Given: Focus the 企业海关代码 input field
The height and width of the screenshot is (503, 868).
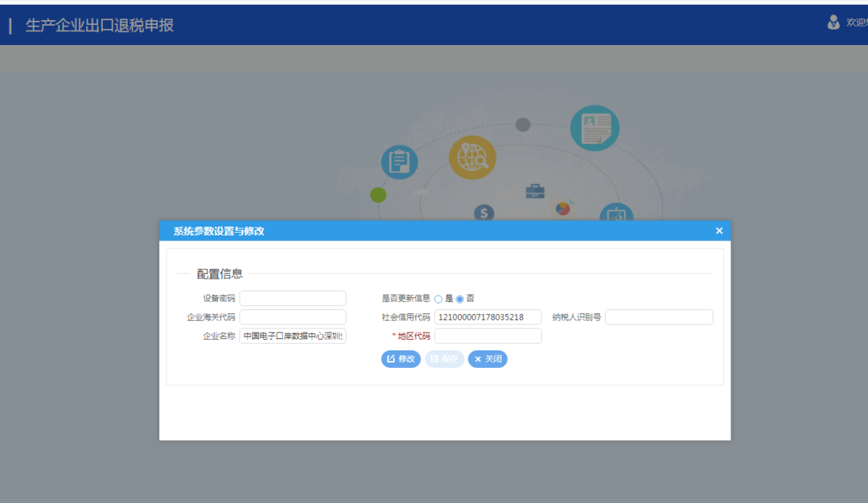Looking at the screenshot, I should tap(293, 317).
